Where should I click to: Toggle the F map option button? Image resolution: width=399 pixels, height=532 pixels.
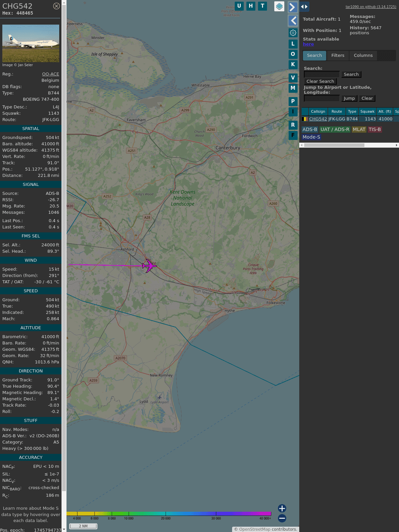(x=293, y=135)
